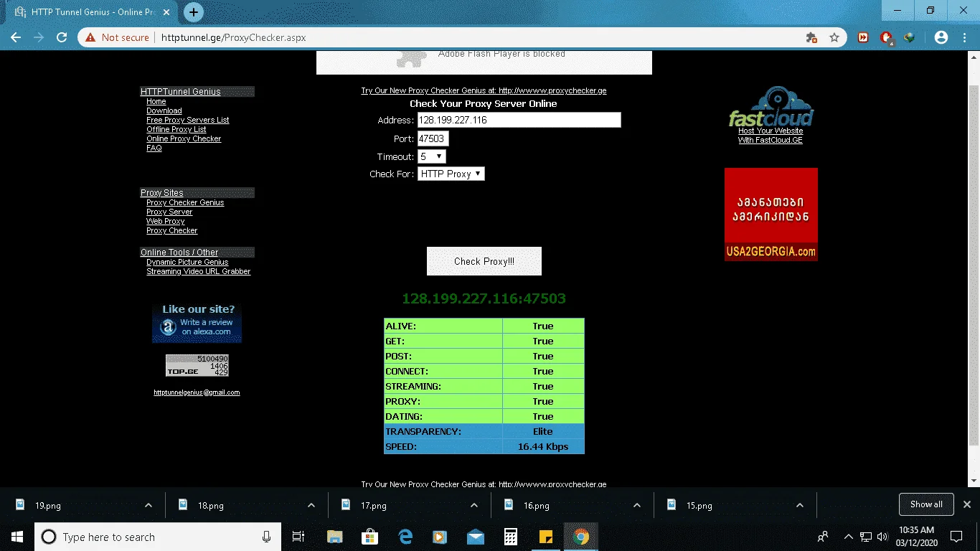Open the Chrome three-dot menu
The height and width of the screenshot is (551, 980).
point(964,37)
